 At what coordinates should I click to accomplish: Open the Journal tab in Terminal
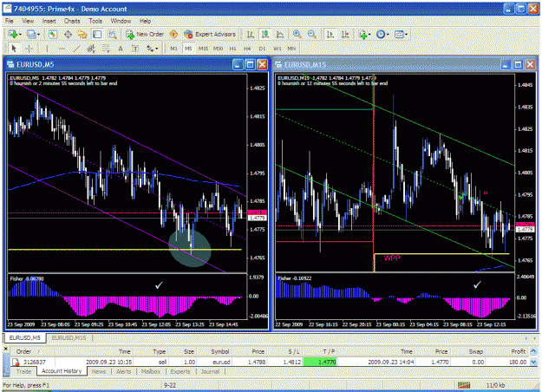click(210, 371)
